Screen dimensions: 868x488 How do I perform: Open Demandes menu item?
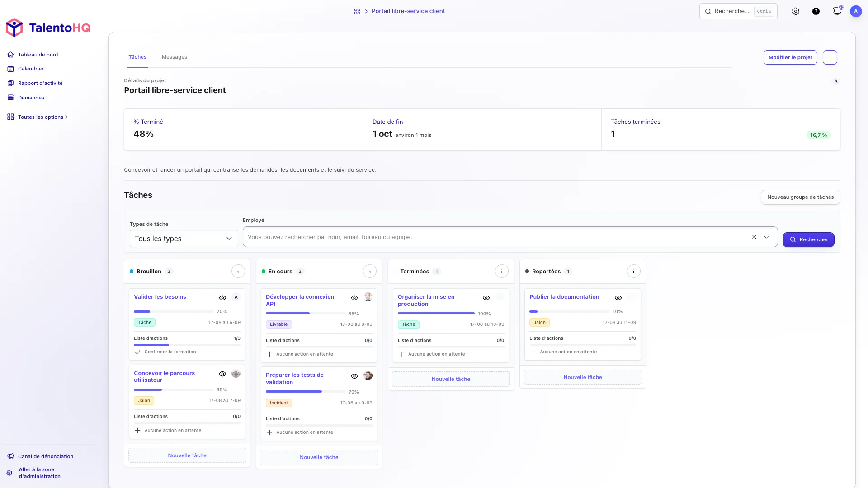click(x=31, y=98)
